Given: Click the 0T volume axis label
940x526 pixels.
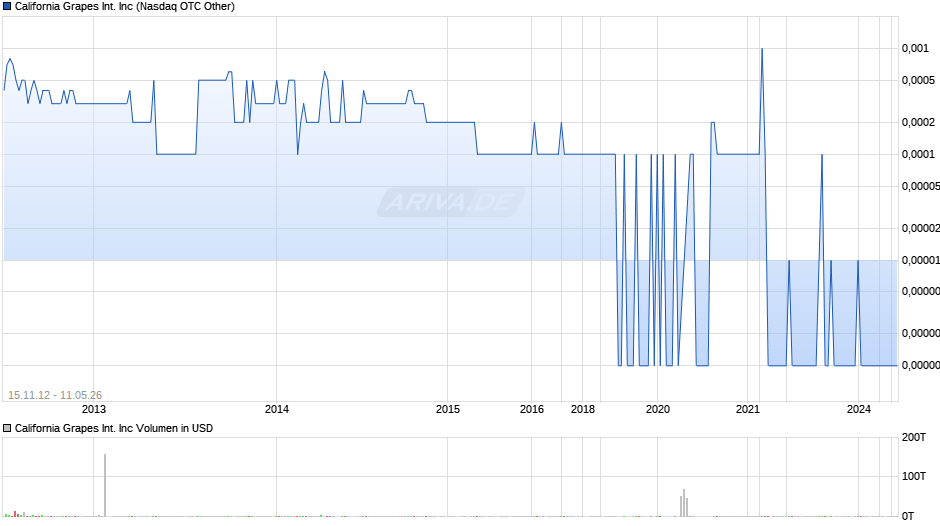Looking at the screenshot, I should click(x=908, y=516).
